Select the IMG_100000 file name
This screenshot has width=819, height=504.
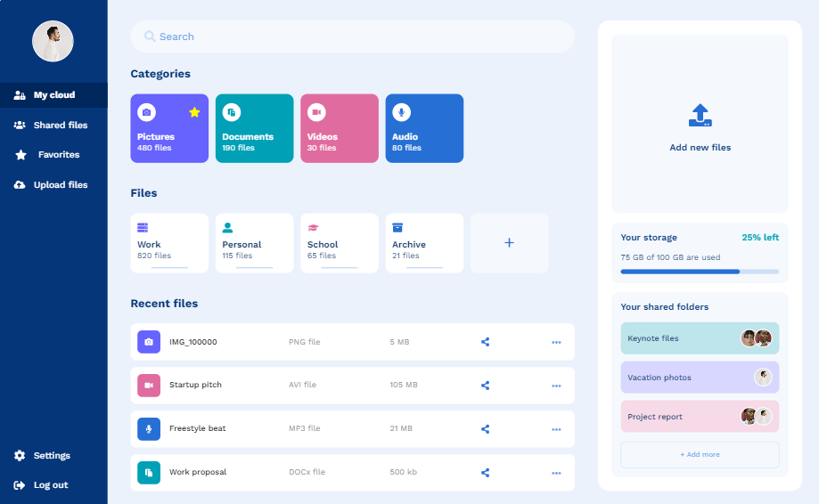193,342
